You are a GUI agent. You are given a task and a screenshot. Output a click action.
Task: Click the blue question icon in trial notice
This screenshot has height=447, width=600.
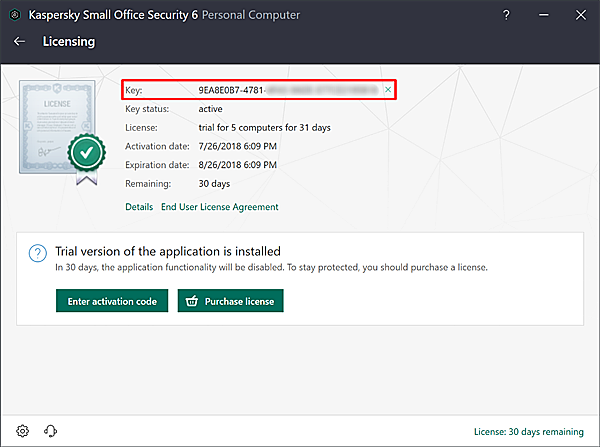(x=38, y=255)
